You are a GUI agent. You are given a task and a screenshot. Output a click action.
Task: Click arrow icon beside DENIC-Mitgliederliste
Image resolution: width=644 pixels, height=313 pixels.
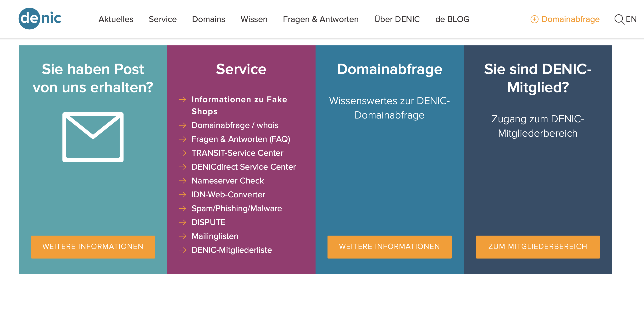[183, 250]
